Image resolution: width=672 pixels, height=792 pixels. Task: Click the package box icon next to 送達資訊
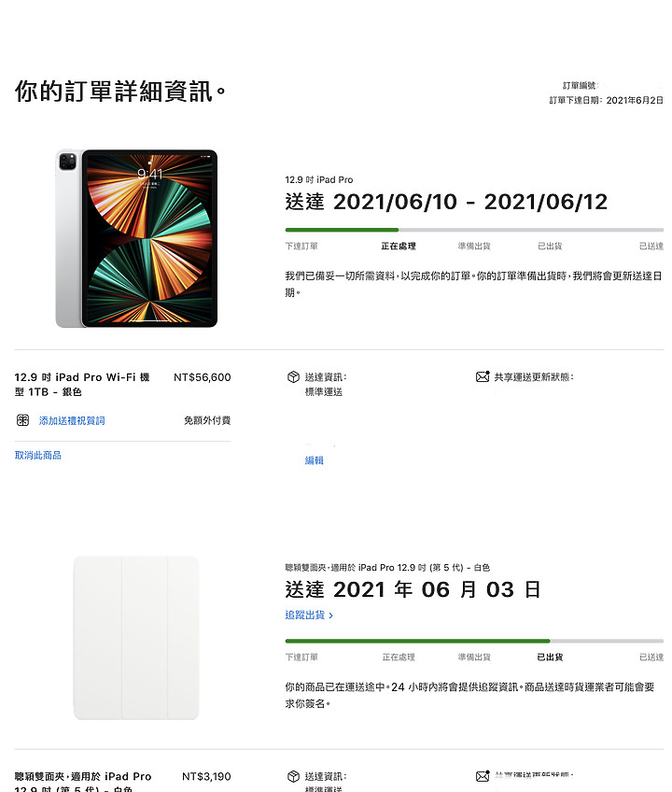293,376
